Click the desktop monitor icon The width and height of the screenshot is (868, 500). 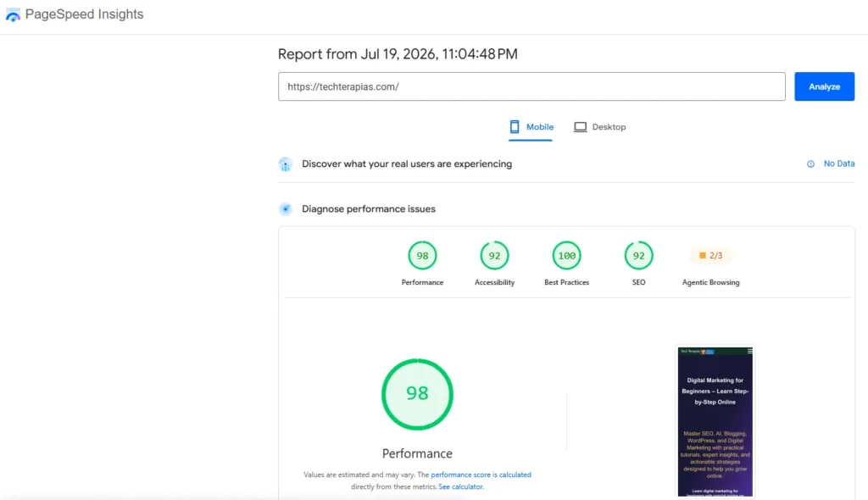click(x=580, y=127)
